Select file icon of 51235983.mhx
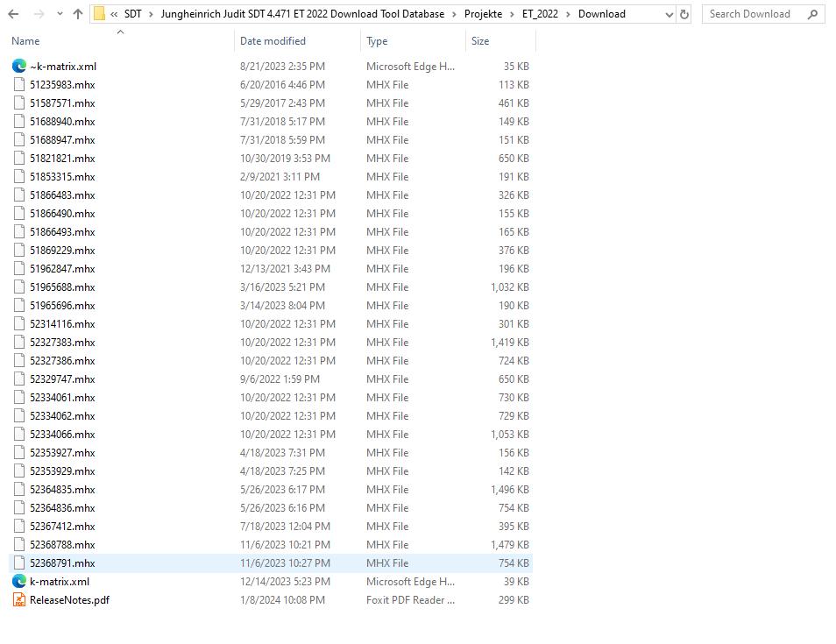Viewport: 836px width, 644px height. pos(19,85)
